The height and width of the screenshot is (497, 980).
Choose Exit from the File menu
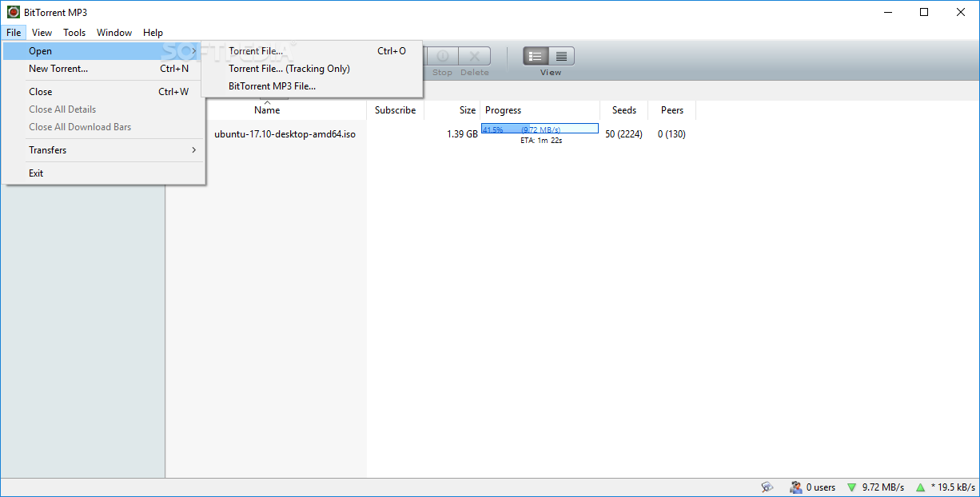click(x=103, y=173)
